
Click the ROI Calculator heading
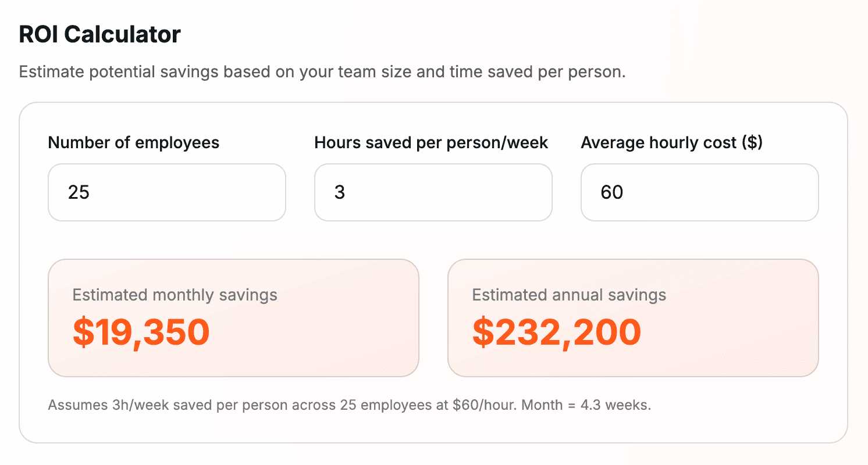[x=100, y=35]
